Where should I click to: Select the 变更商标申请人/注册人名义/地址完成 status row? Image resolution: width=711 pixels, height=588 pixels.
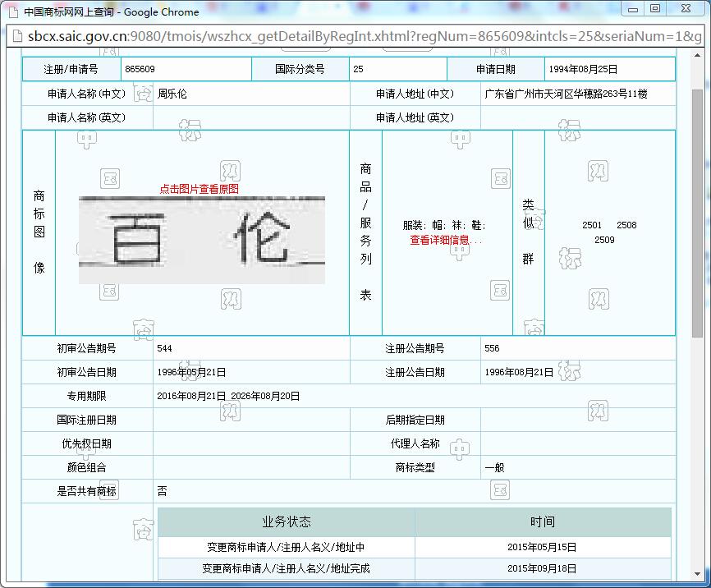[x=286, y=568]
